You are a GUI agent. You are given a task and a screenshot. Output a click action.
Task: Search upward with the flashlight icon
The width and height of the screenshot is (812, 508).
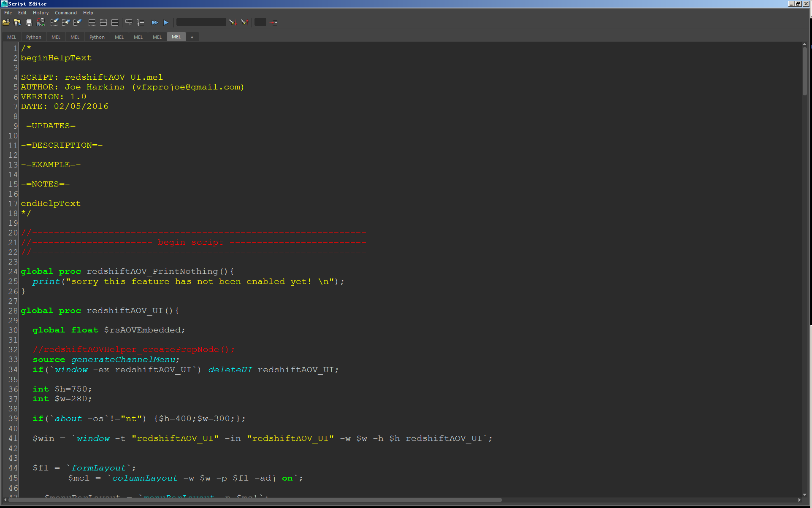click(244, 22)
